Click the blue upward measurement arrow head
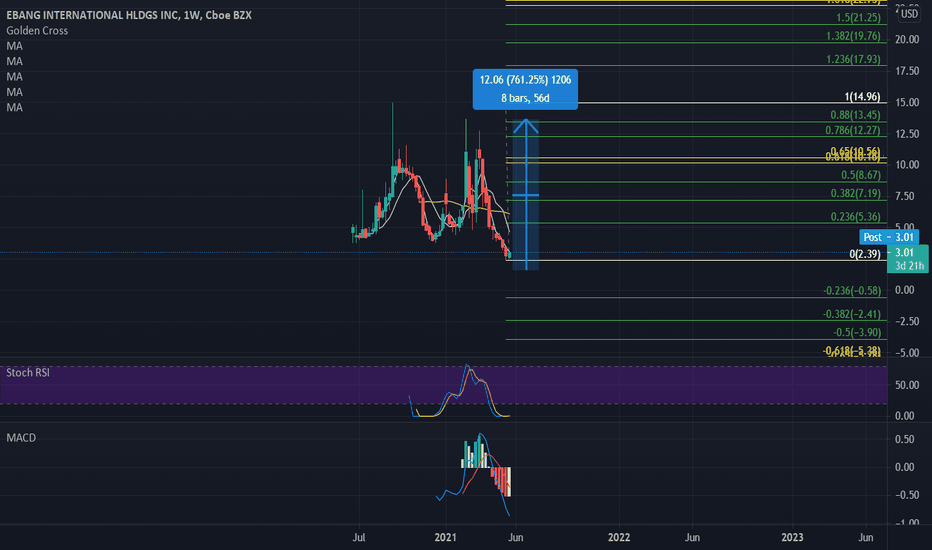 tap(525, 125)
